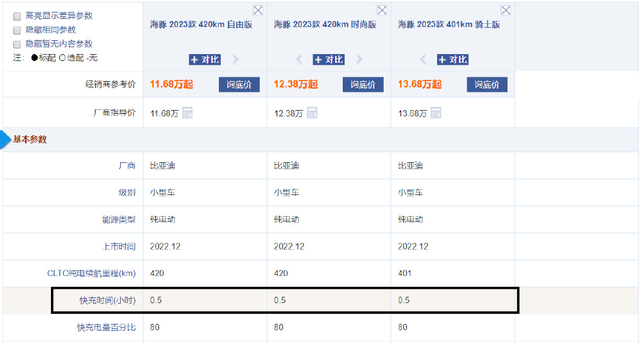This screenshot has width=644, height=344.
Task: Open calculator icon next to 11.68万
Action: (x=187, y=113)
